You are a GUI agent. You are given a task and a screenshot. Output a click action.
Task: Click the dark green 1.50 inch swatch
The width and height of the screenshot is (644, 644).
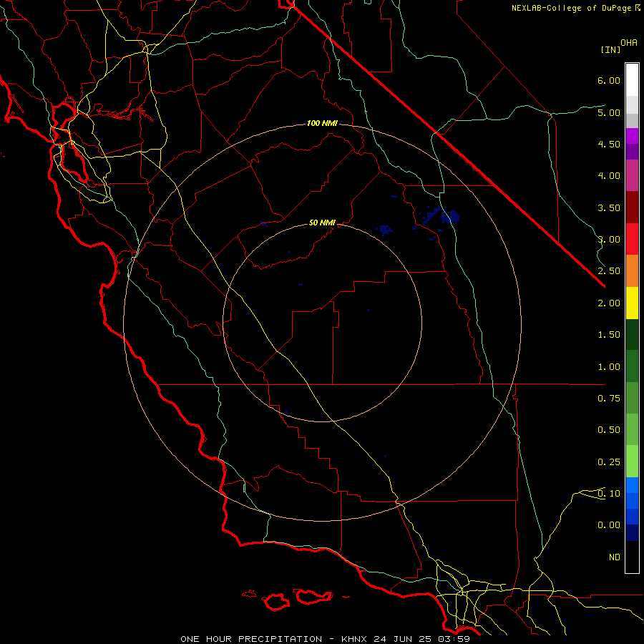632,334
